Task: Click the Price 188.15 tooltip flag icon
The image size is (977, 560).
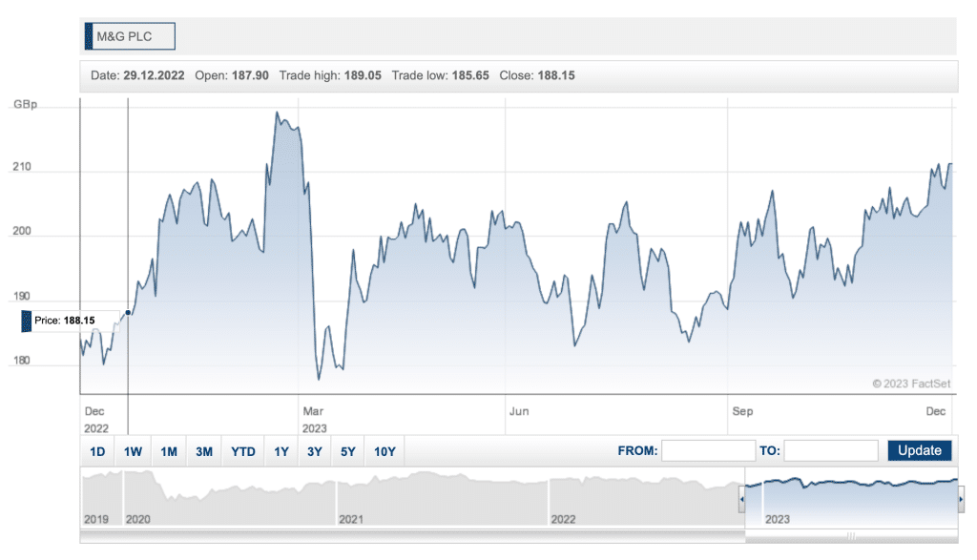Action: 27,321
